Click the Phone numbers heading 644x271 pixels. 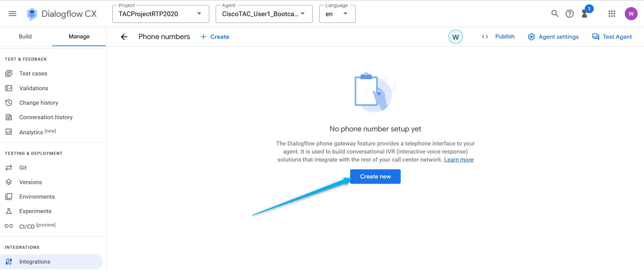164,37
